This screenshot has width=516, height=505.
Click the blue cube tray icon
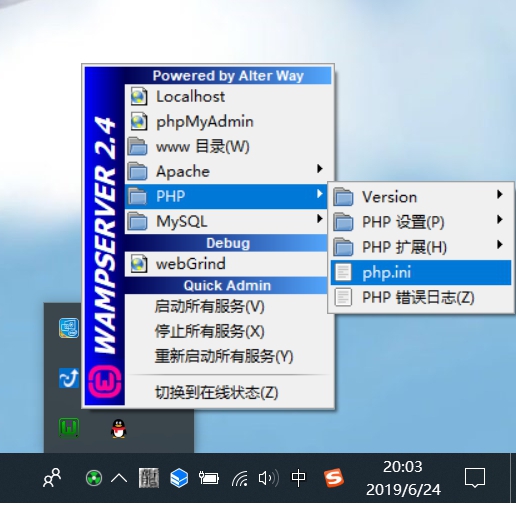point(179,478)
